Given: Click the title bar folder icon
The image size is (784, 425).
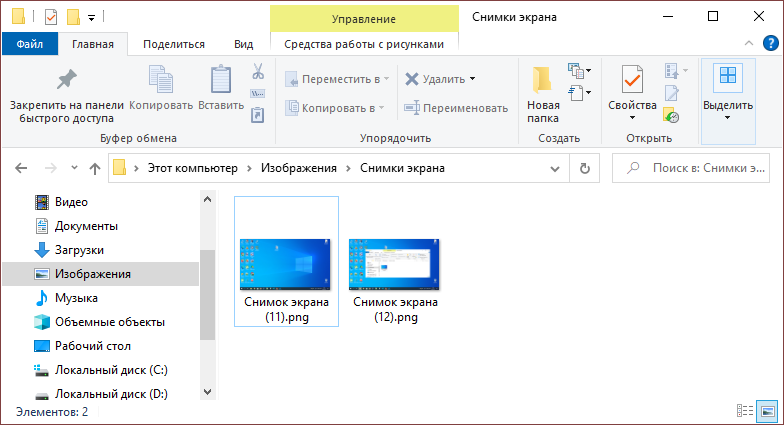Looking at the screenshot, I should click(x=18, y=16).
